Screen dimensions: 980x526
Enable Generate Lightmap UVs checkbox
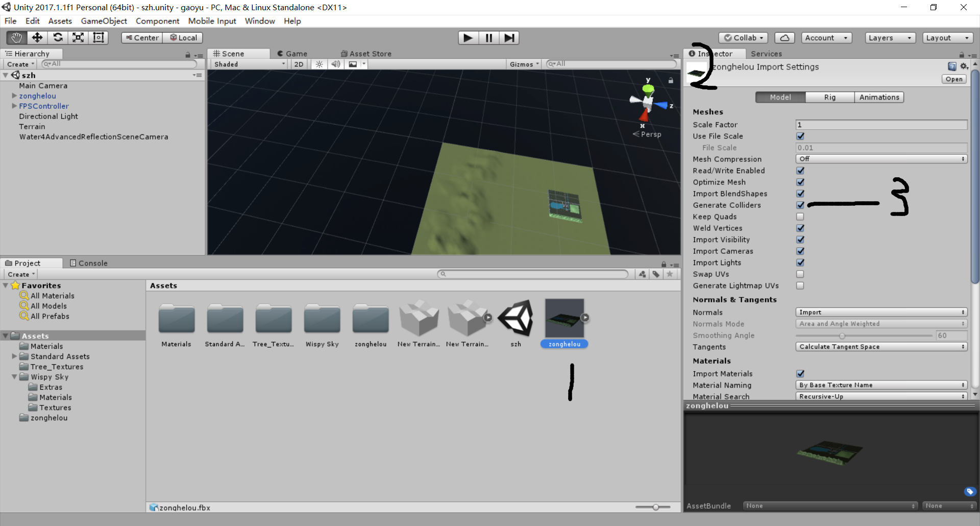800,285
